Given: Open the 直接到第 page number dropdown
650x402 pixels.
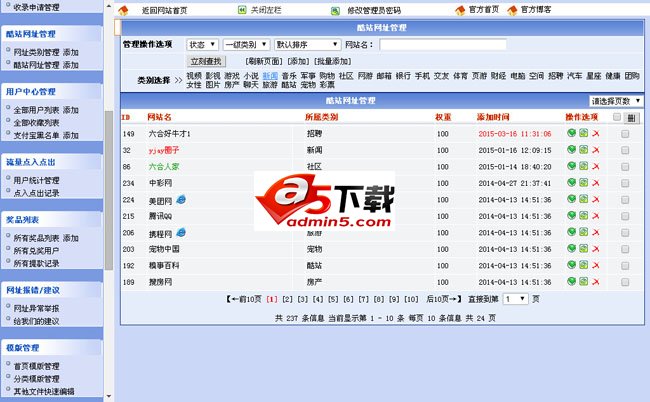Looking at the screenshot, I should (x=515, y=299).
